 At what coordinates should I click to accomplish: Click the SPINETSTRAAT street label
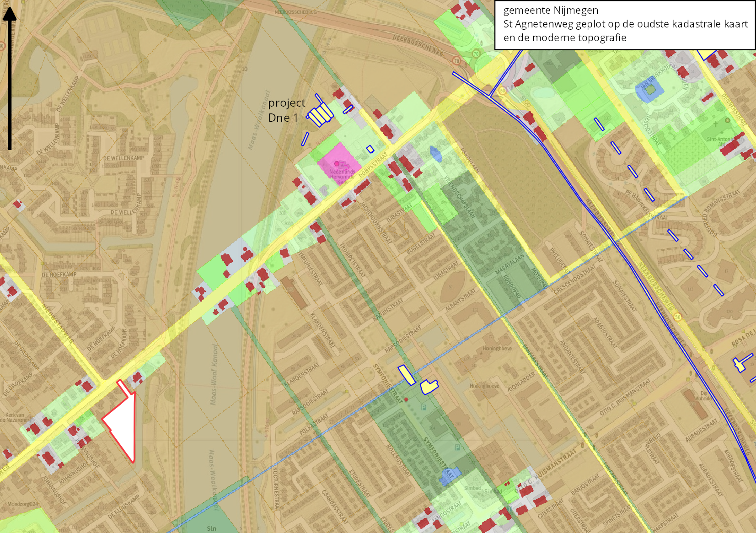click(618, 516)
